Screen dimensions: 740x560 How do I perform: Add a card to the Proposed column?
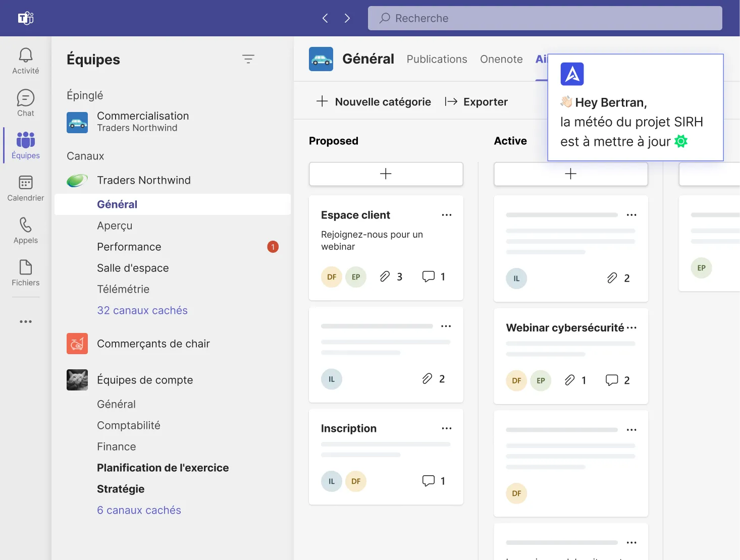pyautogui.click(x=386, y=174)
